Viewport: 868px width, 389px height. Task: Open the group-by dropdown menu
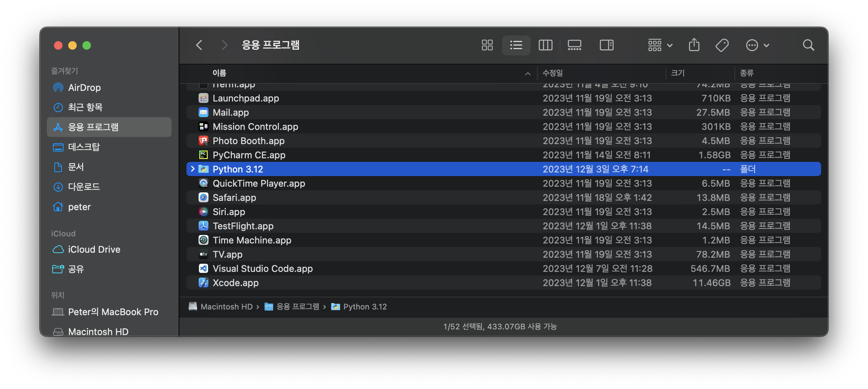coord(660,45)
